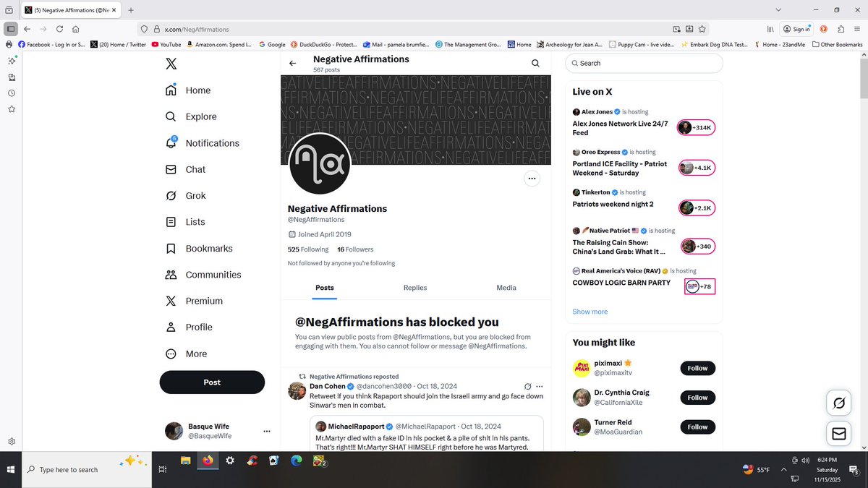Open the Firefox application hamburger menu

coord(857,29)
